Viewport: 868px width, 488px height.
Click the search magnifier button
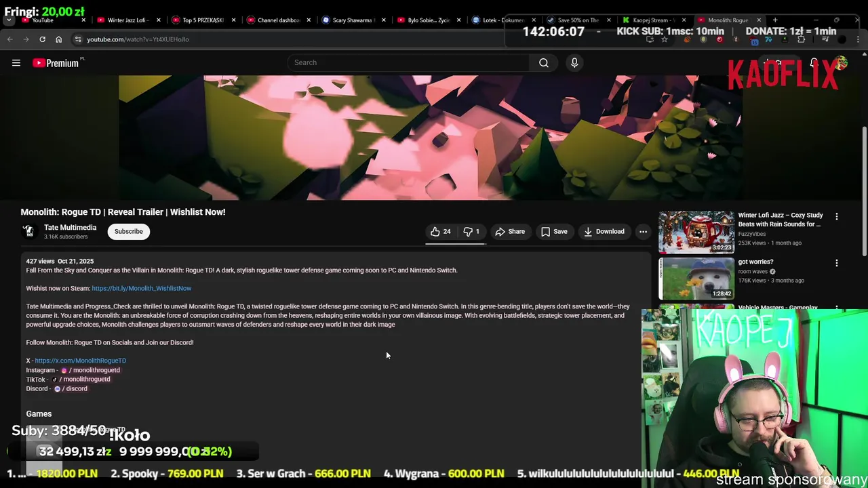pos(544,63)
